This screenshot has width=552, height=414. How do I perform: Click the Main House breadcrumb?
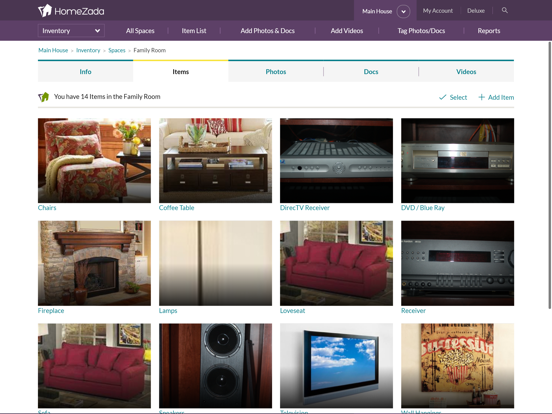pyautogui.click(x=53, y=50)
